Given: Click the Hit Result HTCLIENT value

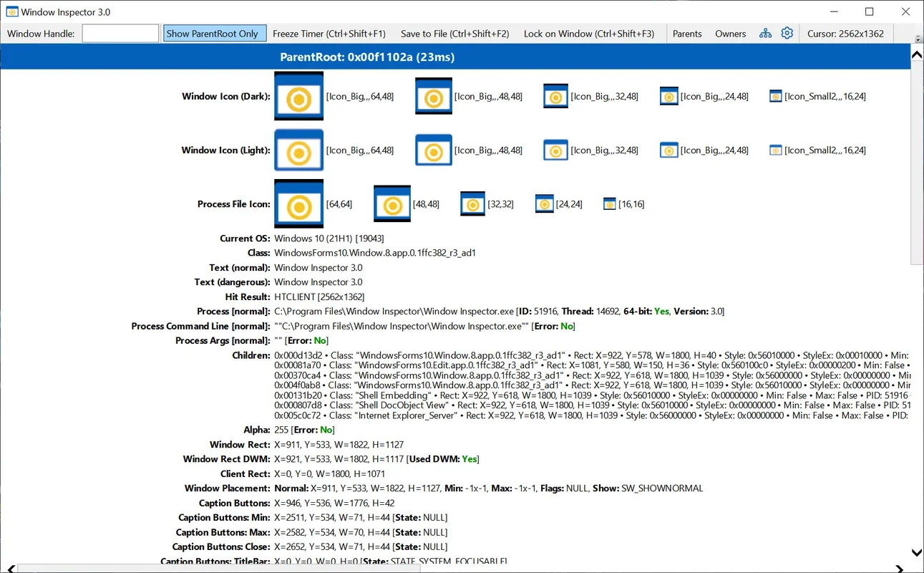Looking at the screenshot, I should 319,297.
